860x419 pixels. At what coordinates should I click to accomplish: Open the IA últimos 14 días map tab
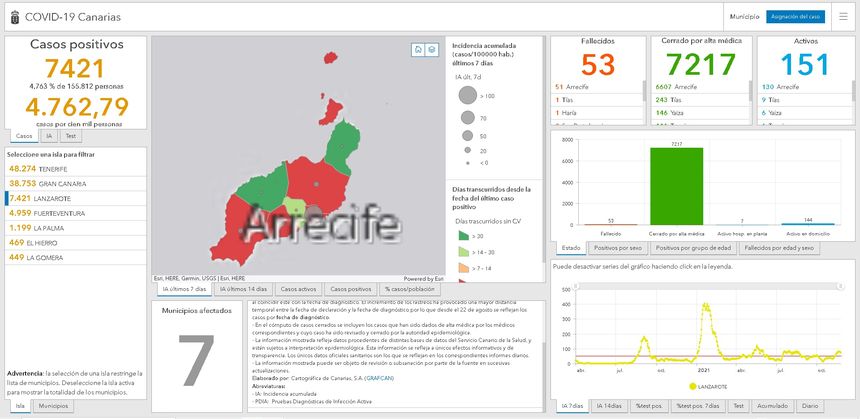click(243, 289)
